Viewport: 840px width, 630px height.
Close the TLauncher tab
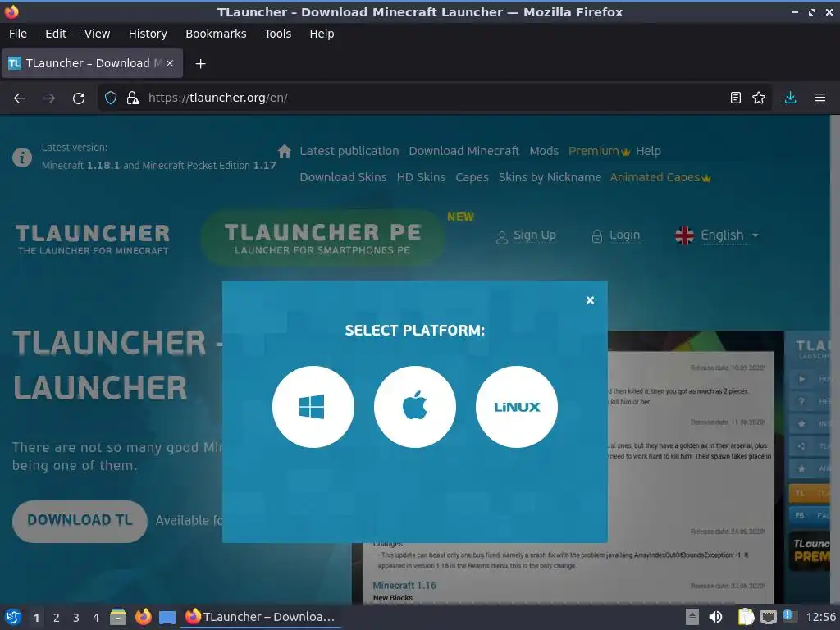click(x=170, y=63)
